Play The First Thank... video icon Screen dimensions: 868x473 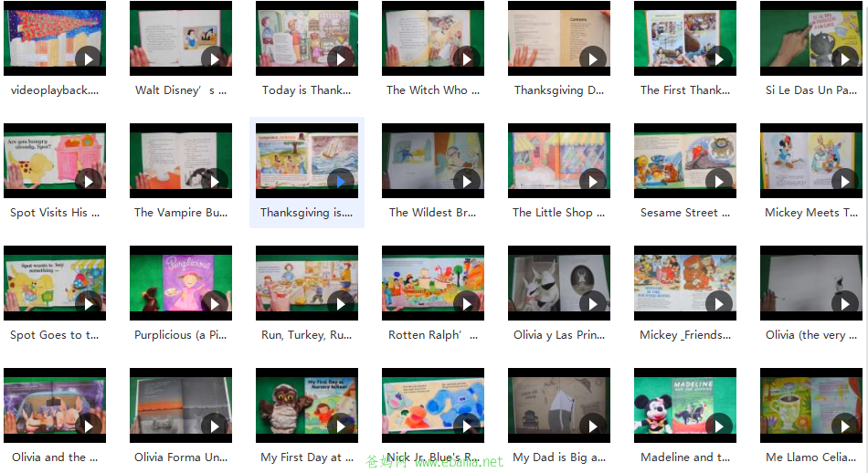coord(719,58)
